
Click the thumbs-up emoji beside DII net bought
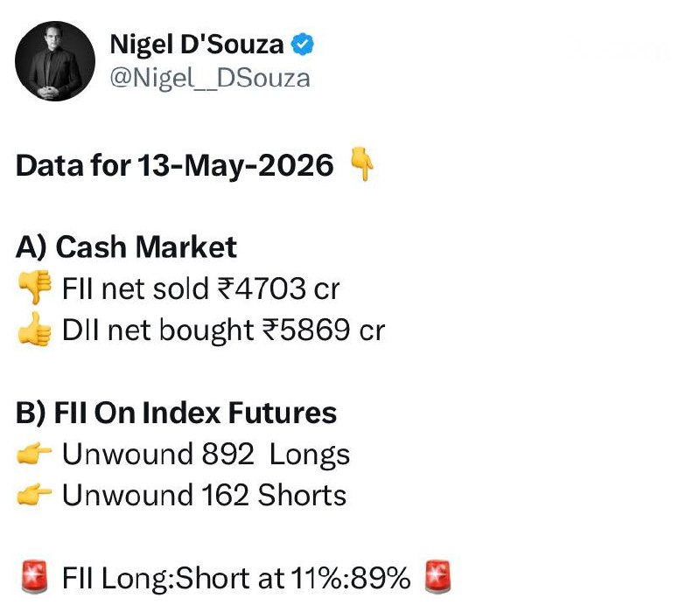coord(35,329)
